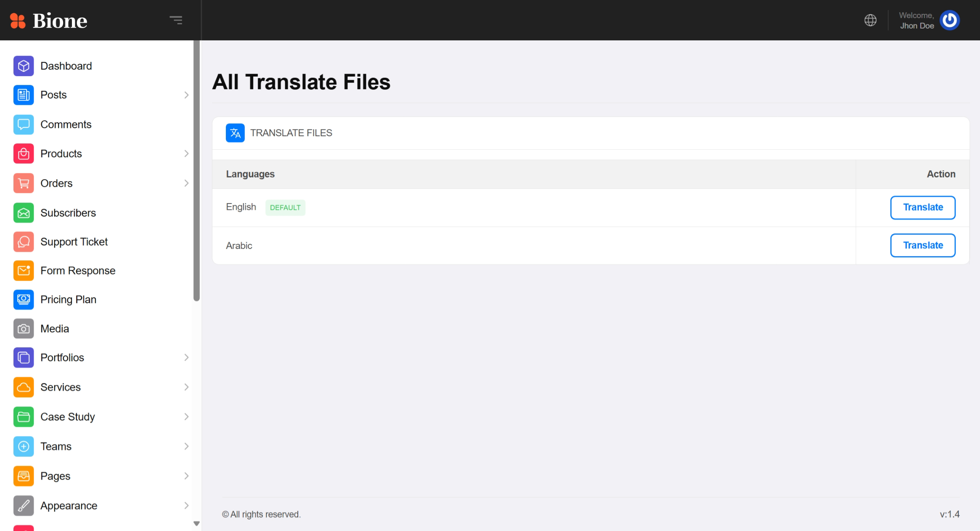Image resolution: width=980 pixels, height=531 pixels.
Task: Expand the Portfolios submenu chevron
Action: [186, 357]
